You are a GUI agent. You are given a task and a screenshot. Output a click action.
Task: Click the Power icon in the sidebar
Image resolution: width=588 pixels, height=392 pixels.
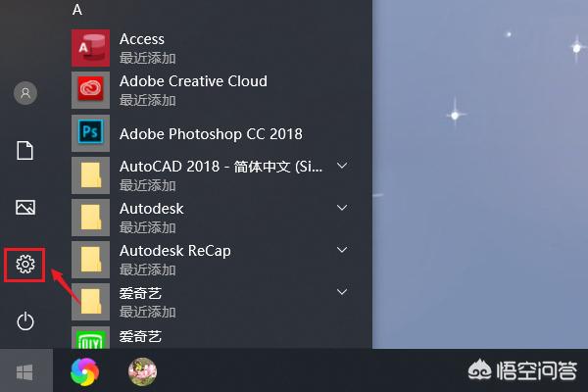25,320
